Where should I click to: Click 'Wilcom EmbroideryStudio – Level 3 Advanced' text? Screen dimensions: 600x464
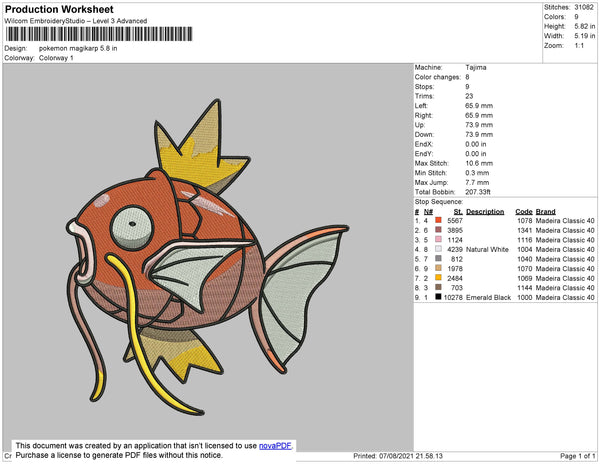click(x=76, y=21)
